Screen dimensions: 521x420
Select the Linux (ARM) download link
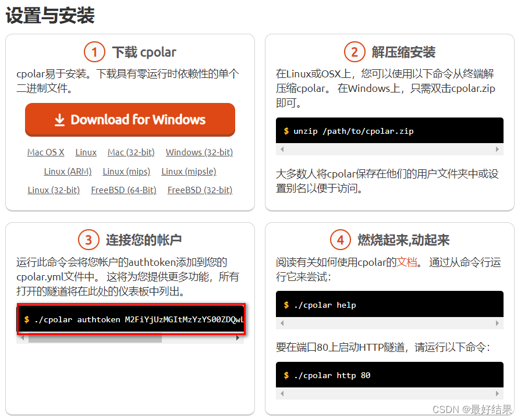coord(68,172)
